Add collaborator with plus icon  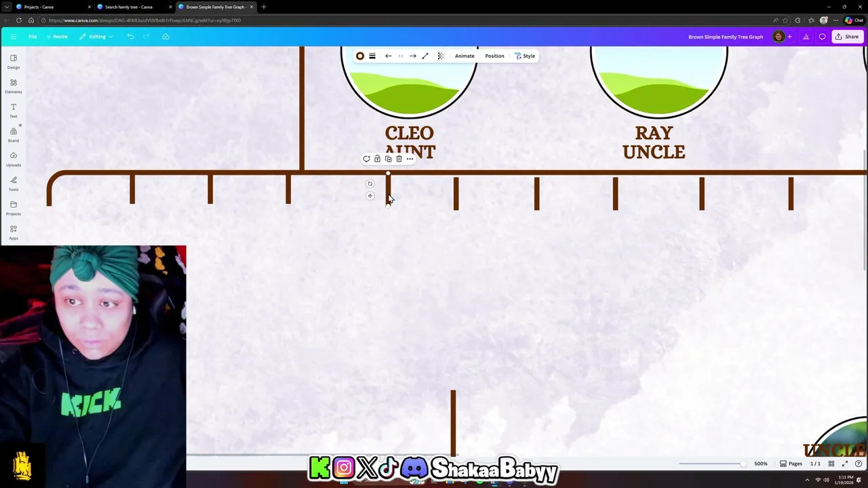click(789, 37)
